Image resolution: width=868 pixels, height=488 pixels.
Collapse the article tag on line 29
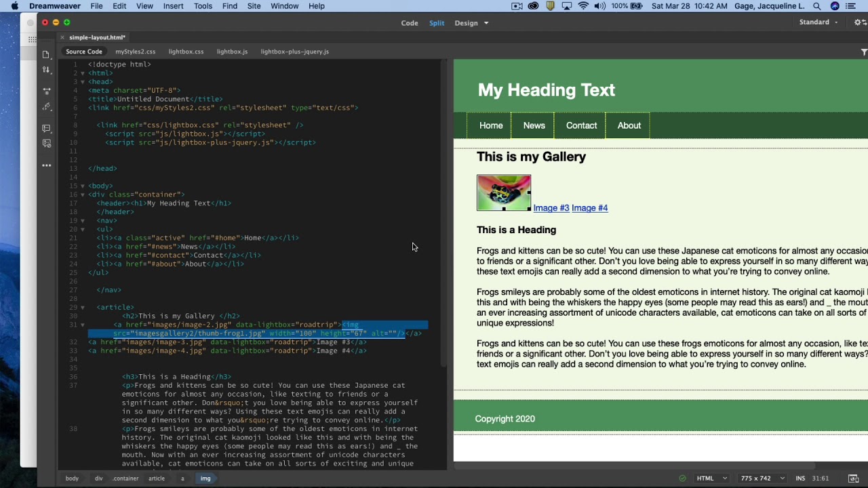pos(83,307)
